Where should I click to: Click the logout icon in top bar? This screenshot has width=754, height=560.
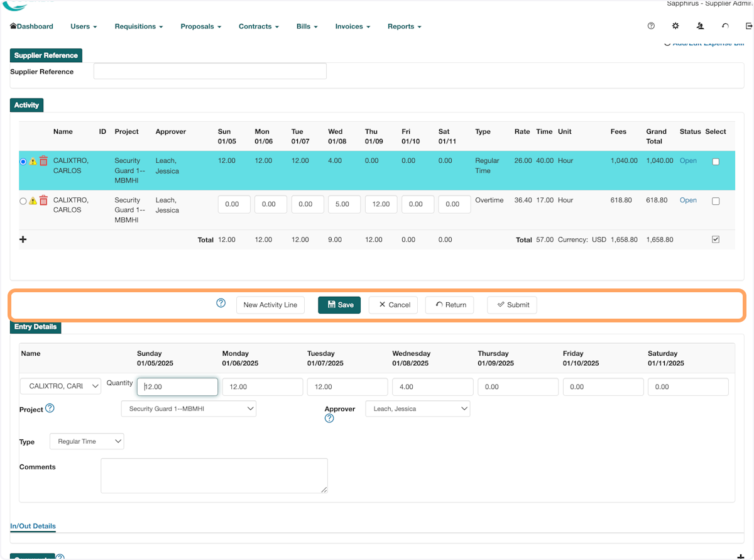(749, 26)
